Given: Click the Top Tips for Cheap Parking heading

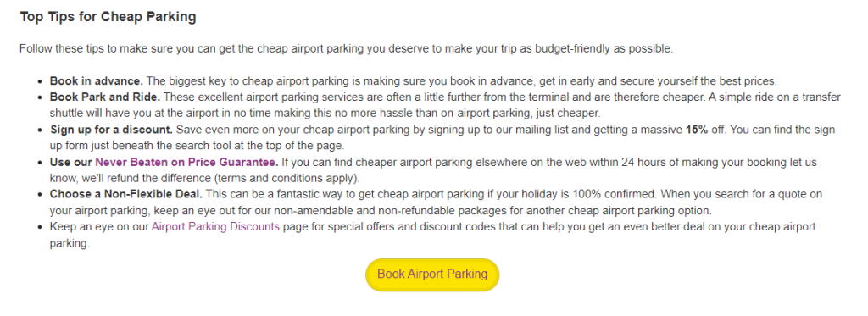Looking at the screenshot, I should click(x=108, y=17).
